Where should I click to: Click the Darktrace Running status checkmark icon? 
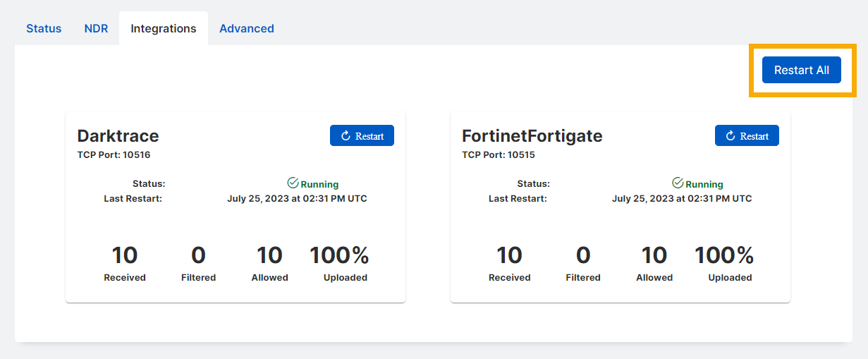click(x=293, y=183)
